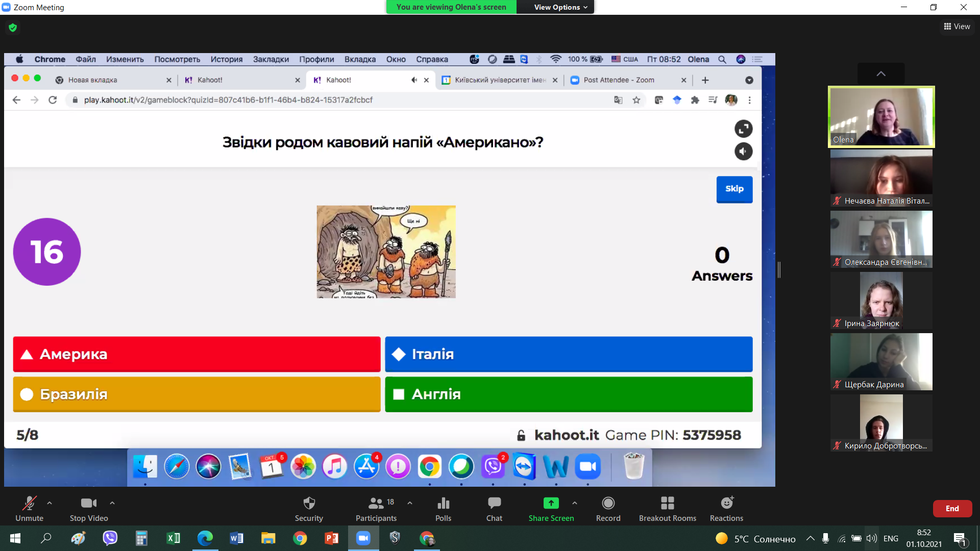Image resolution: width=980 pixels, height=551 pixels.
Task: Unmute the microphone
Action: coord(29,504)
